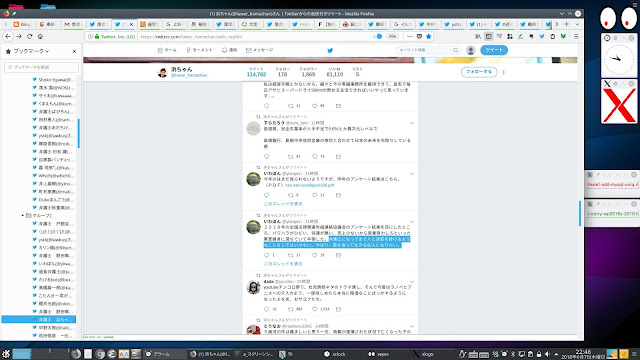This screenshot has height=360, width=640.
Task: Open the 浜ちゃん profile name link
Action: pos(182,69)
